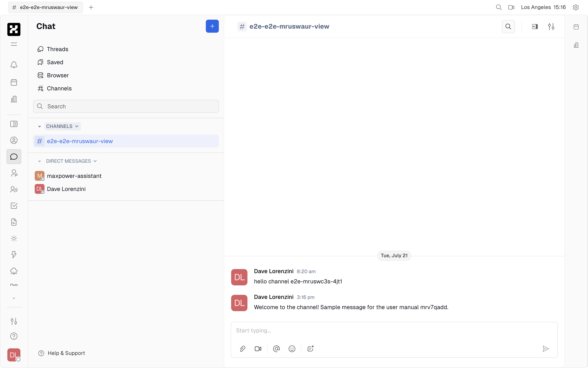
Task: Expand more sidebar items with the down caret
Action: point(14,298)
